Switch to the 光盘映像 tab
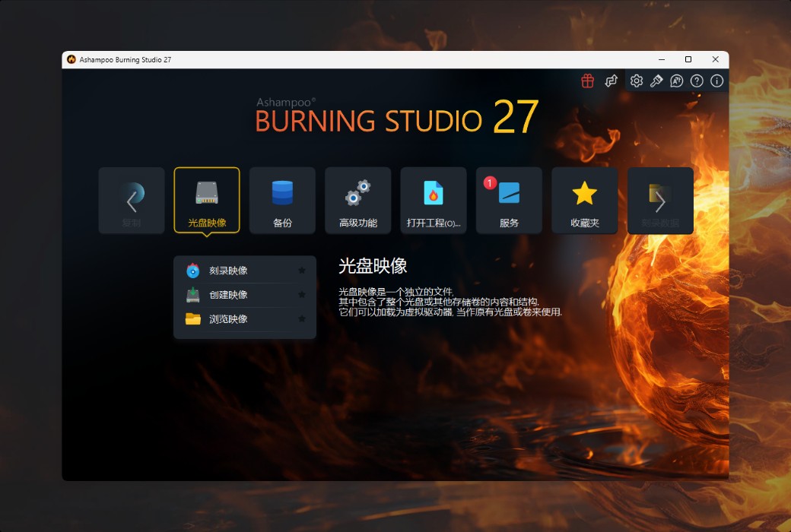791x532 pixels. pyautogui.click(x=207, y=200)
